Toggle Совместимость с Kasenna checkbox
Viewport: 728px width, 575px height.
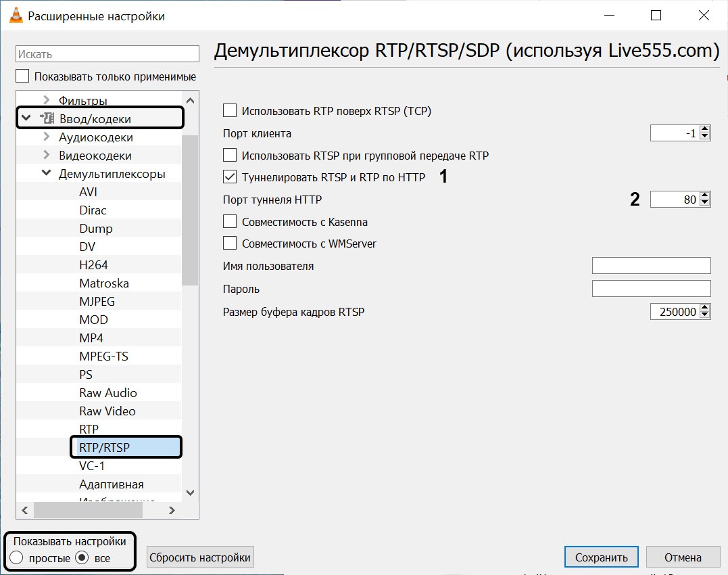tap(230, 222)
